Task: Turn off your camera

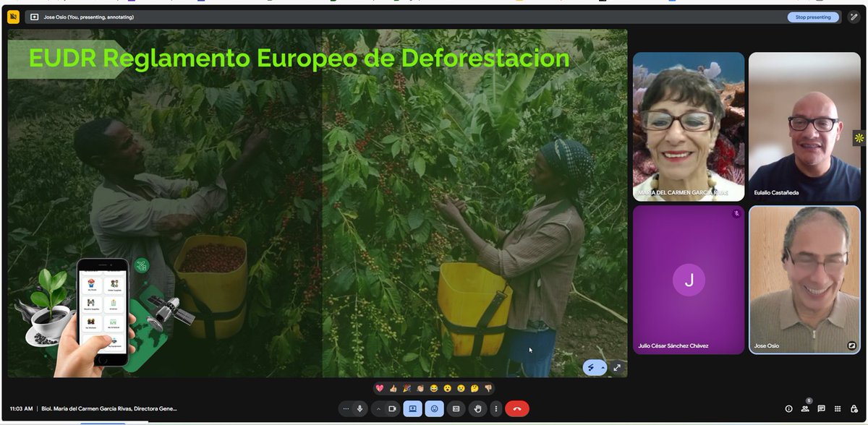Action: click(391, 408)
